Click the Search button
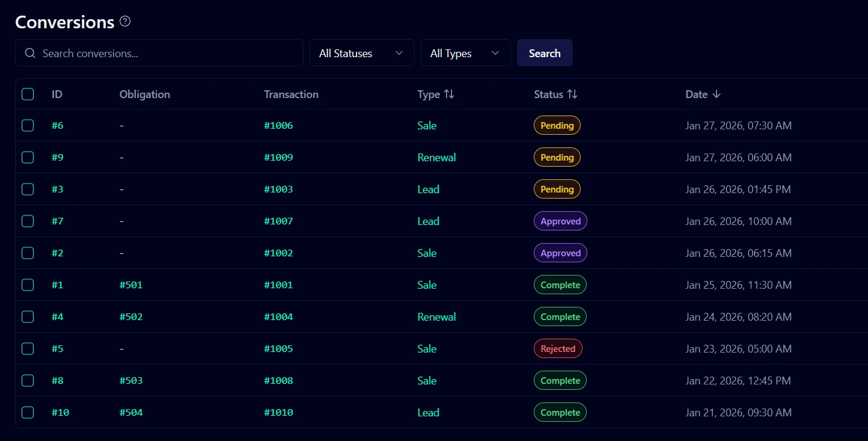This screenshot has height=441, width=868. (545, 53)
